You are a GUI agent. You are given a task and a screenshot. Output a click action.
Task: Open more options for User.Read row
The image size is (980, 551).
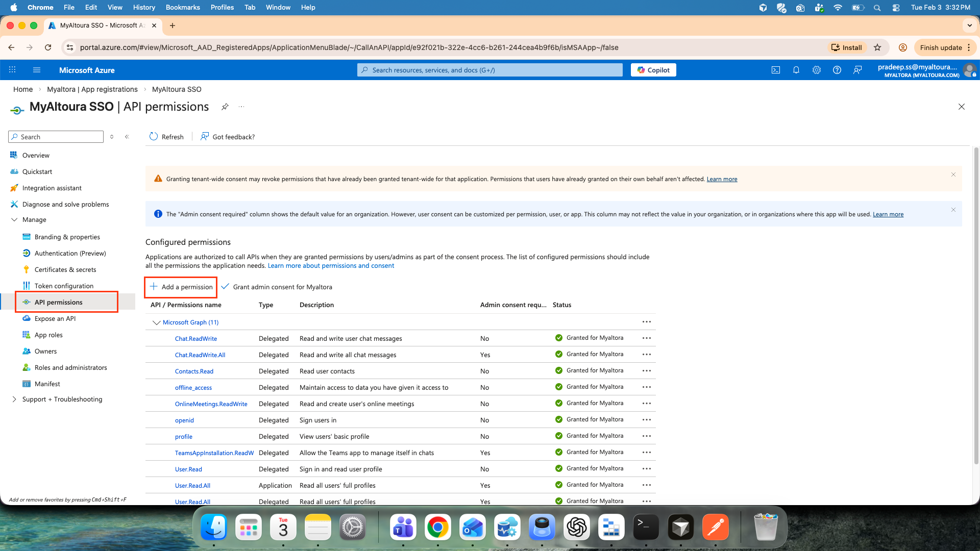647,469
